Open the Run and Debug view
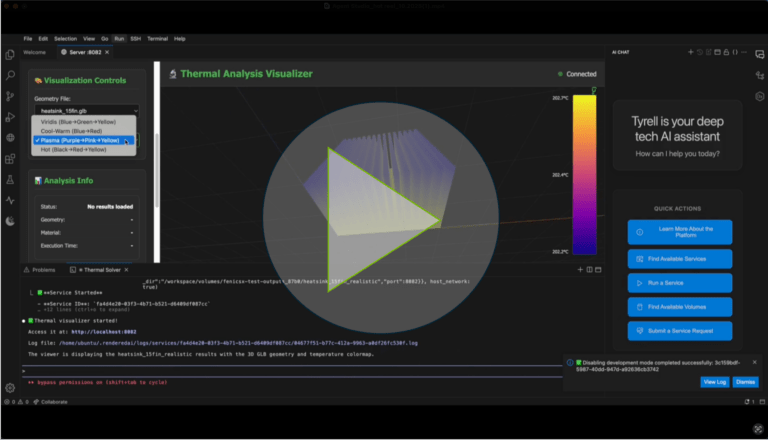Screen dimensions: 768x440 point(10,117)
